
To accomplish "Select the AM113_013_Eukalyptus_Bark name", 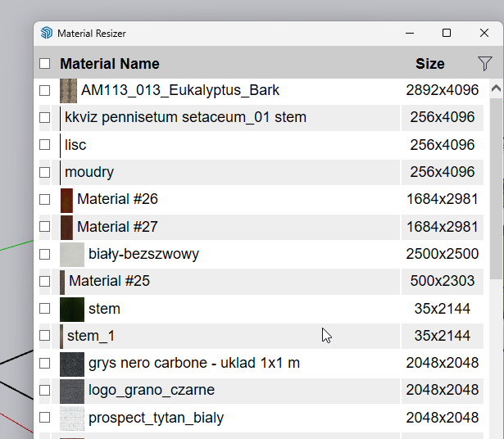I will (x=180, y=90).
